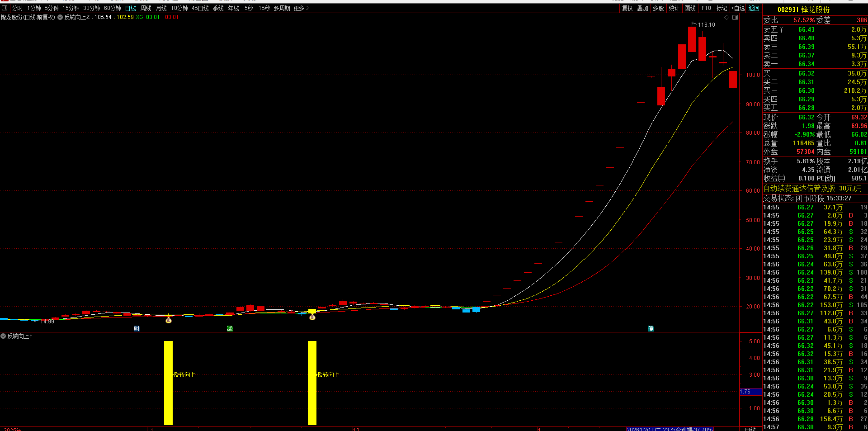Select the 45日线 period
This screenshot has height=431, width=868.
tap(200, 8)
